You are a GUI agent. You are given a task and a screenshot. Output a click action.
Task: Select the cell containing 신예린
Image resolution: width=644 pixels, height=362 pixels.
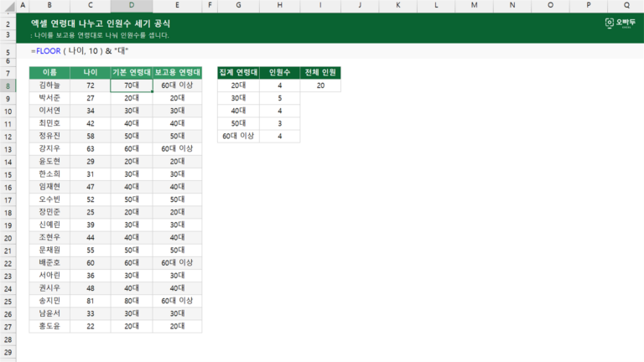click(x=49, y=225)
